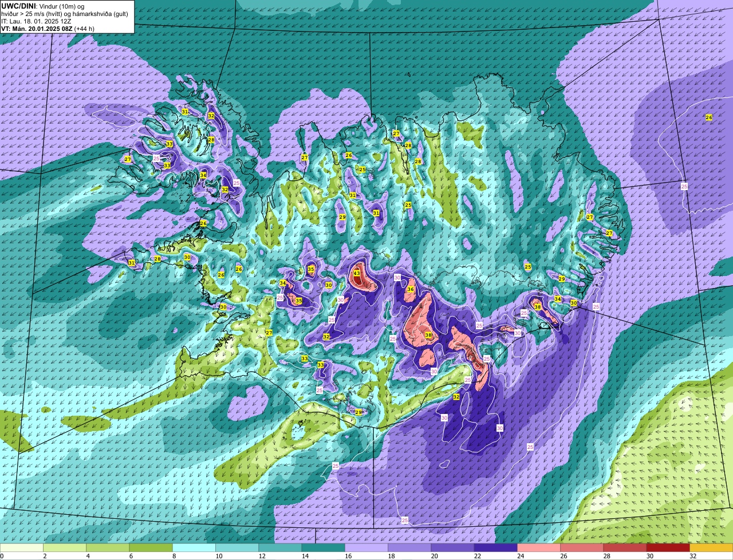This screenshot has height=560, width=733.
Task: Click the 16–18 m/s light purple legend swatch
Action: [366, 547]
